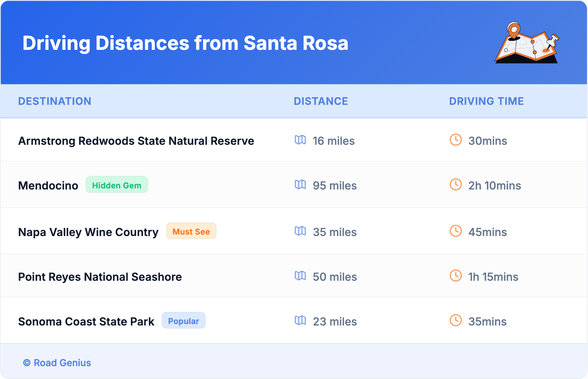Click the map icon beside 95 miles
The height and width of the screenshot is (379, 588).
(x=300, y=185)
